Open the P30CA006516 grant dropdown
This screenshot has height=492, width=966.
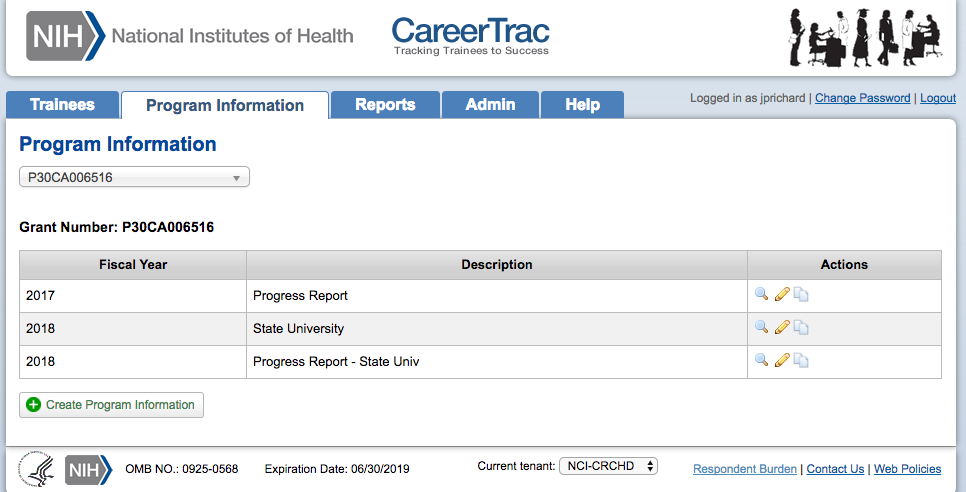click(x=134, y=178)
